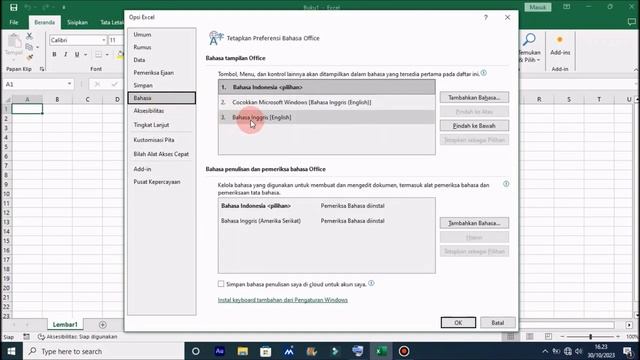Click the Cut scissors icon in Excel ribbon

click(29, 36)
